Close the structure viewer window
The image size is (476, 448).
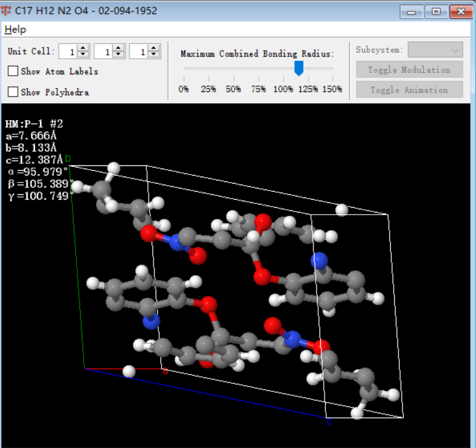coord(461,12)
